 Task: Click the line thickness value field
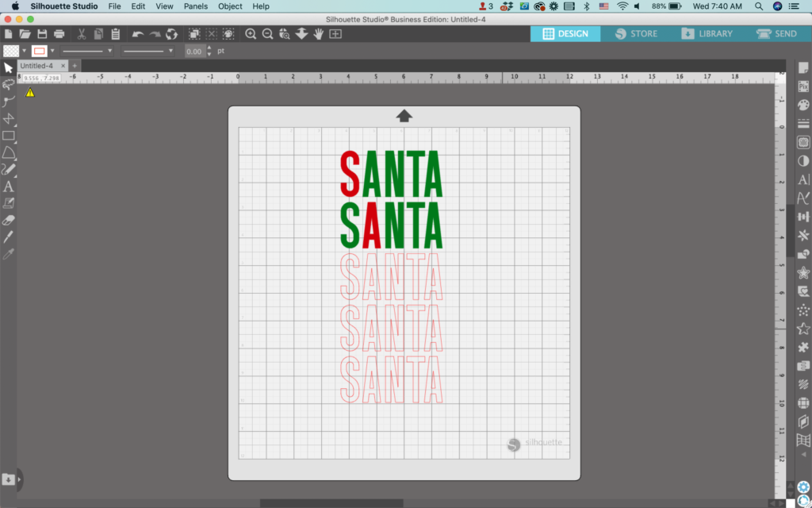click(x=195, y=52)
